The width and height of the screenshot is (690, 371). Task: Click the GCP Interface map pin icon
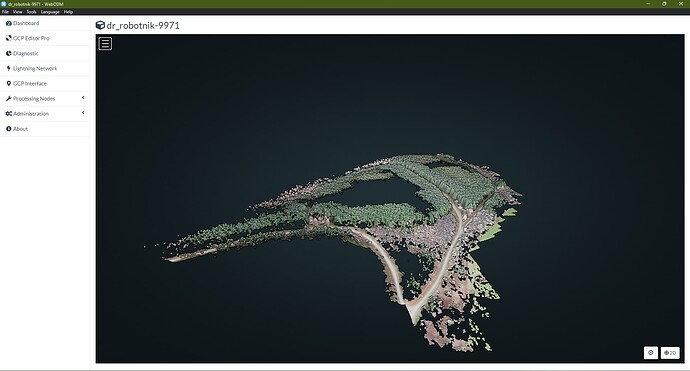(x=8, y=83)
